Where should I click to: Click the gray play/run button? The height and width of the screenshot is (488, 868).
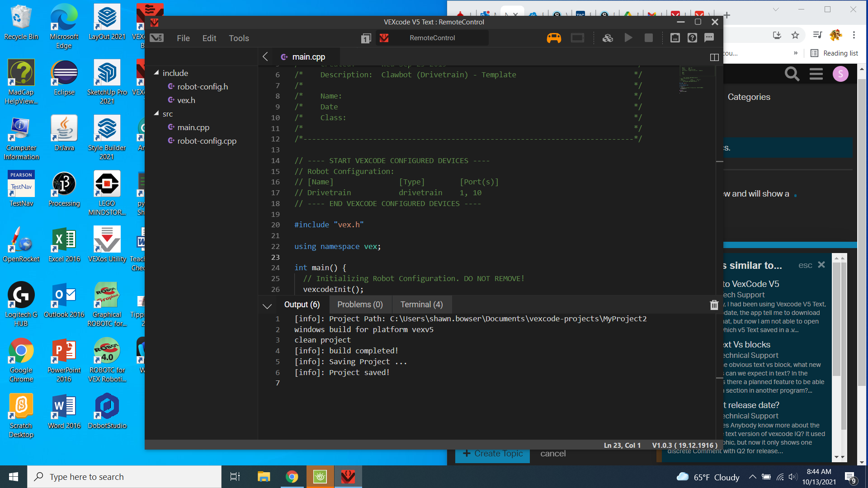tap(628, 38)
